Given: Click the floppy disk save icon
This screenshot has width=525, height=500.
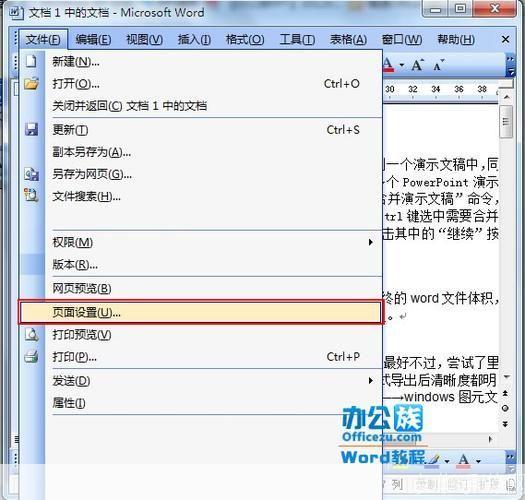Looking at the screenshot, I should click(31, 130).
